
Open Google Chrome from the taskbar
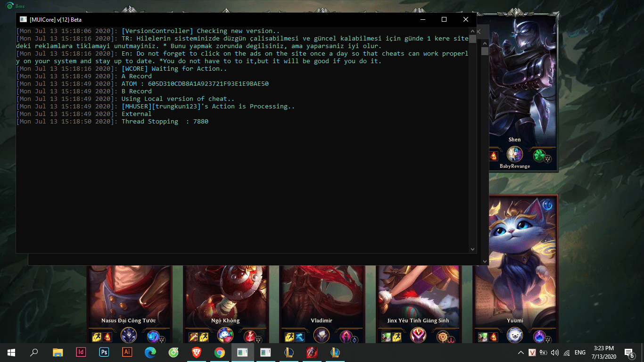pos(219,352)
